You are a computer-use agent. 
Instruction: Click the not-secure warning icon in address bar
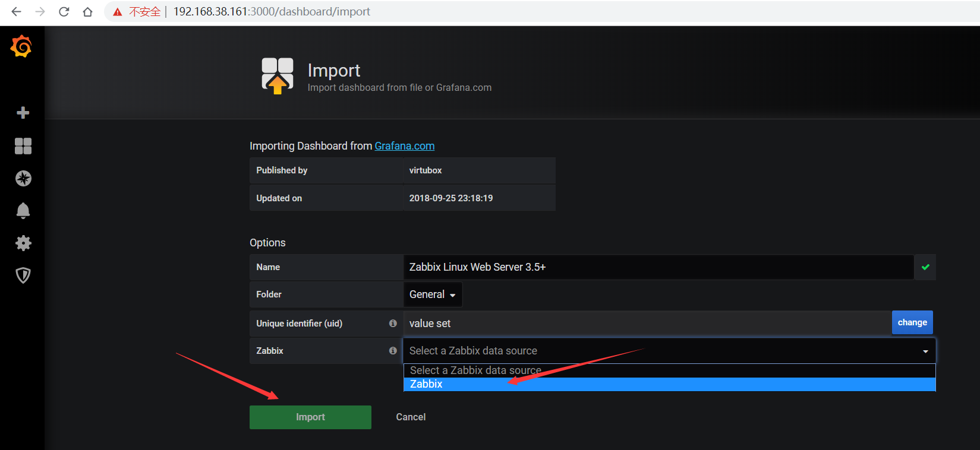pos(118,12)
